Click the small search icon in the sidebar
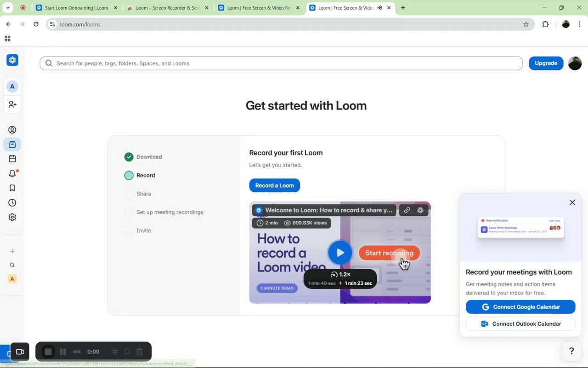 [12, 265]
